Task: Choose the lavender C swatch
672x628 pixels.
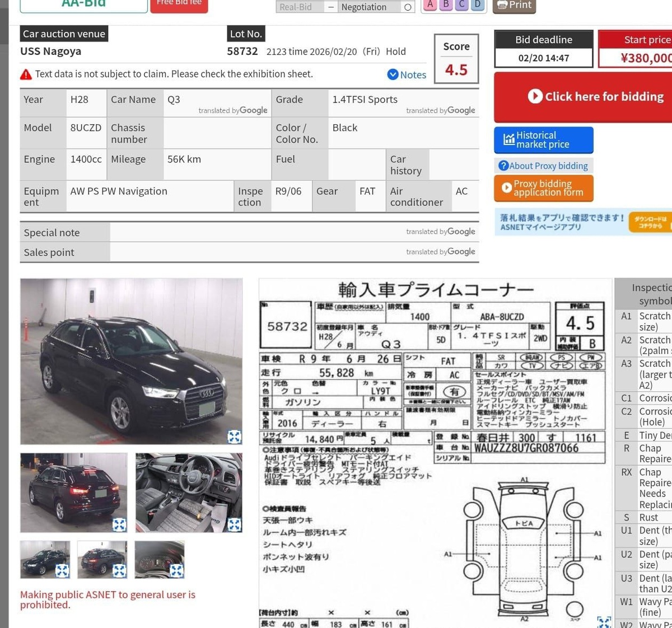Action: pos(461,4)
